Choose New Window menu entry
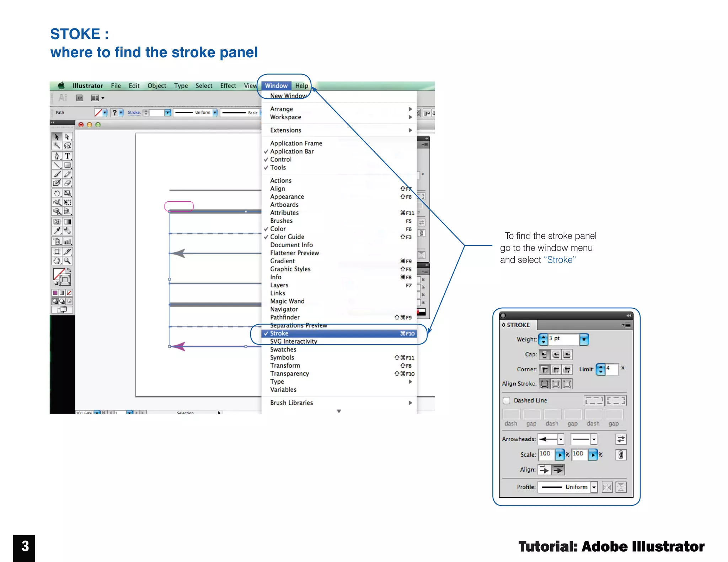 (x=339, y=96)
